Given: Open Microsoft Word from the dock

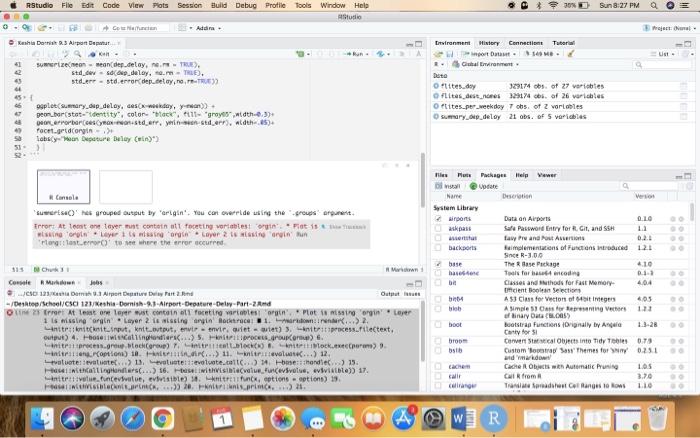Looking at the screenshot, I should tap(463, 419).
